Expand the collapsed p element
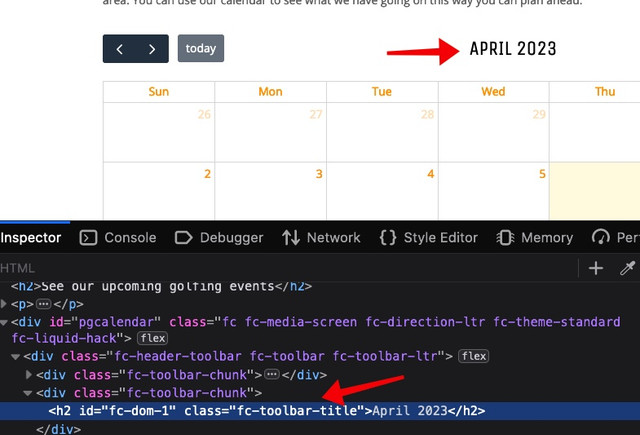640x435 pixels. [x=4, y=304]
